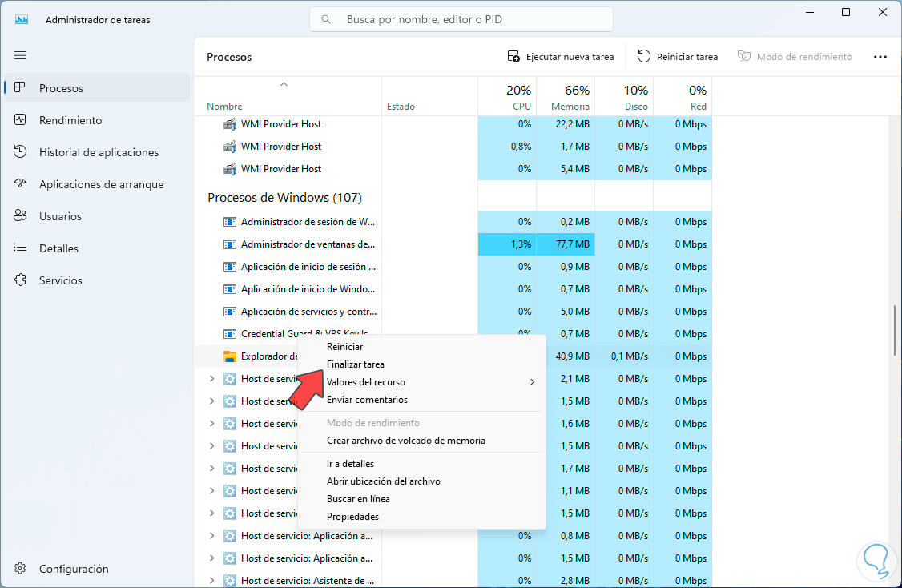This screenshot has width=902, height=588.
Task: Open the hamburger navigation menu
Action: [x=20, y=55]
